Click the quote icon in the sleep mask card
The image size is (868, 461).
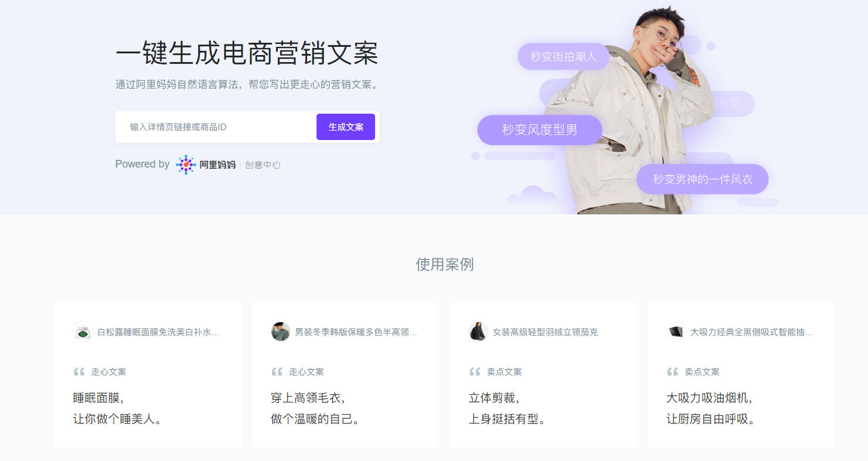pyautogui.click(x=79, y=371)
